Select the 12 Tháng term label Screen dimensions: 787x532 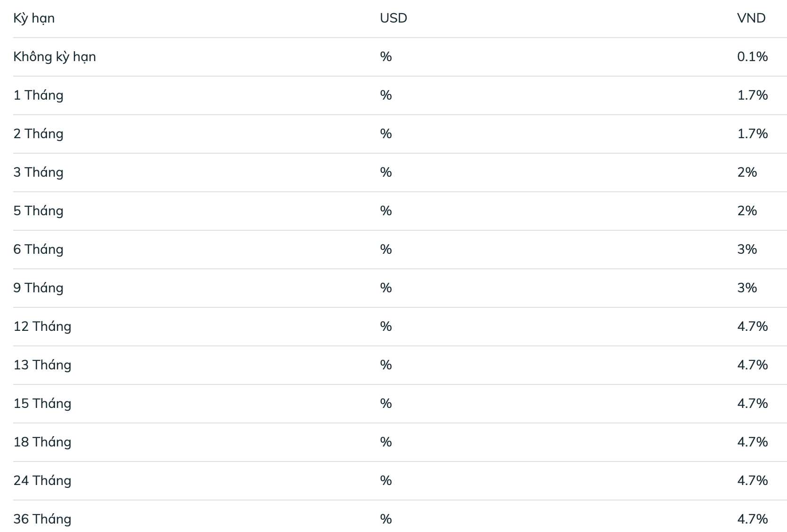pos(42,327)
